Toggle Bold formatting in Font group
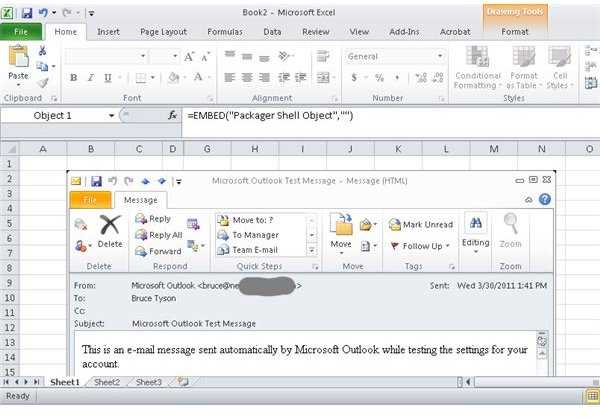 click(x=73, y=78)
